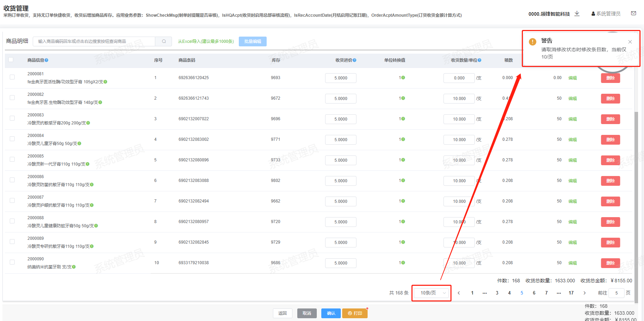The image size is (644, 321).
Task: Toggle the select-all checkbox in header
Action: [x=11, y=60]
